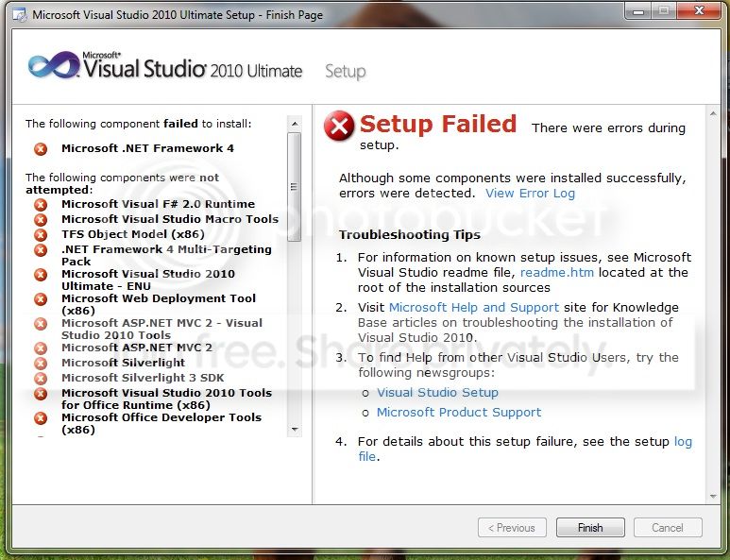The height and width of the screenshot is (560, 730).
Task: Click error icon beside Visual F# 2.0 Runtime
Action: click(41, 204)
